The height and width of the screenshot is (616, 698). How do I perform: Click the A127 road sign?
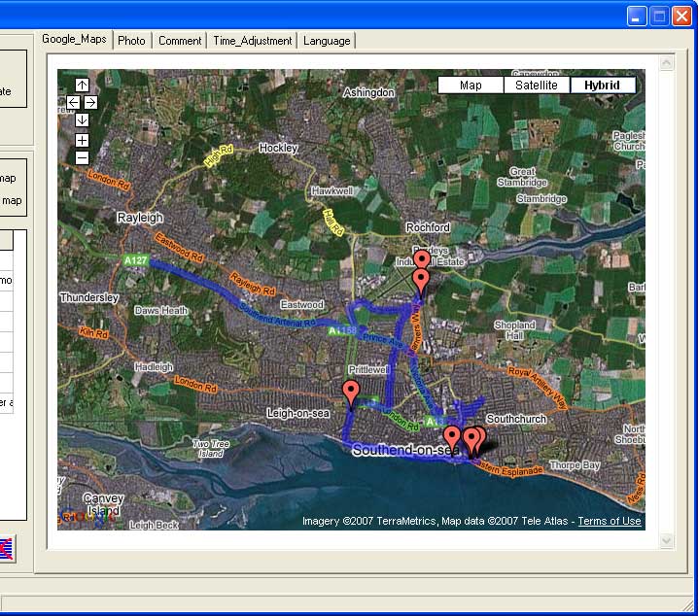click(135, 260)
